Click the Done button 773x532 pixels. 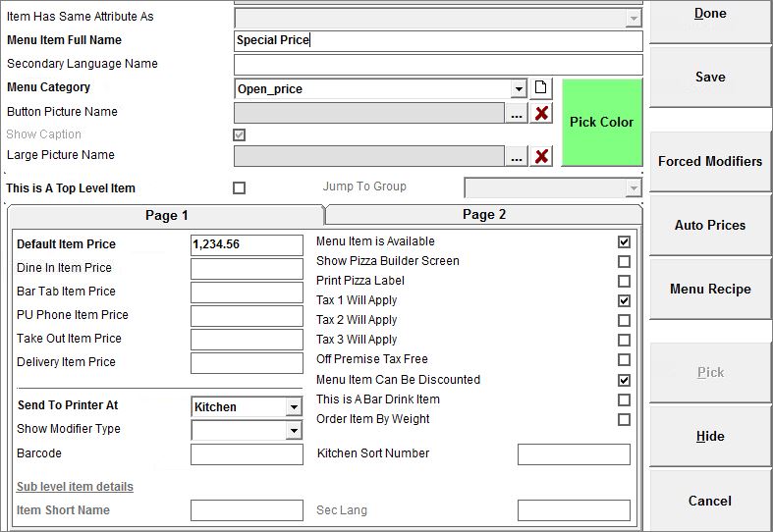710,20
